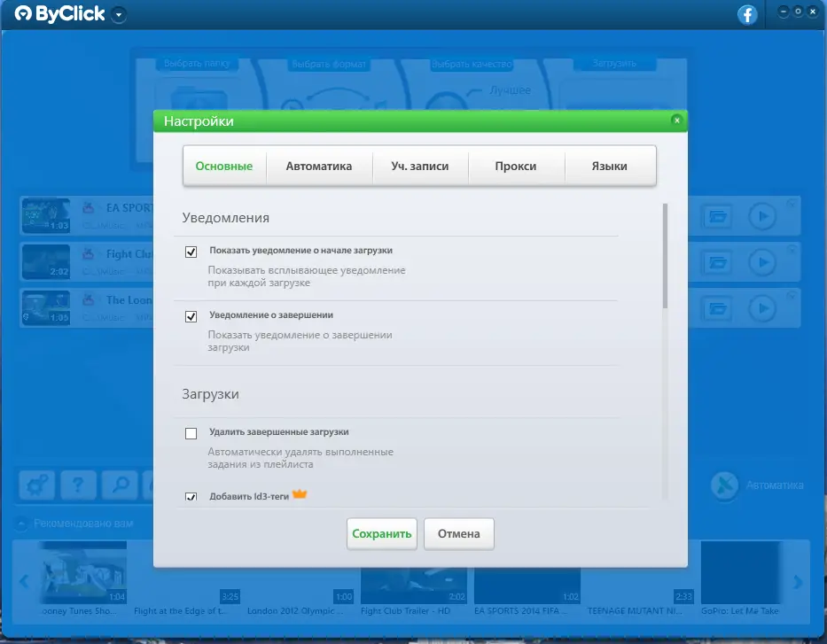827x644 pixels.
Task: Play the Fight Club video item
Action: pyautogui.click(x=763, y=261)
